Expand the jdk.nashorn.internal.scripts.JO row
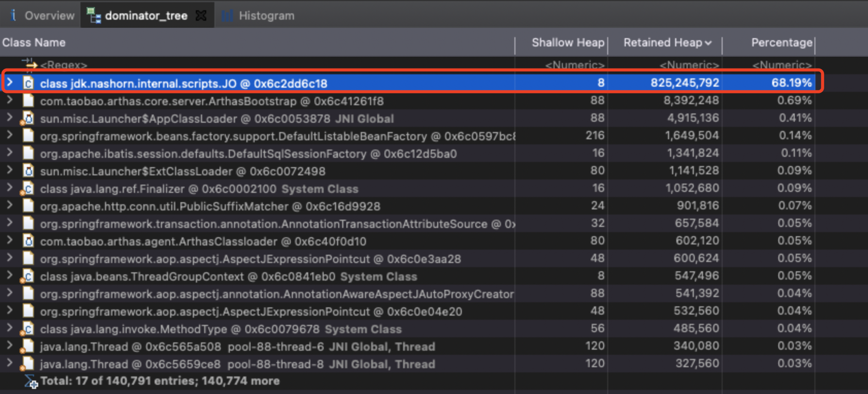This screenshot has width=868, height=394. click(x=9, y=83)
